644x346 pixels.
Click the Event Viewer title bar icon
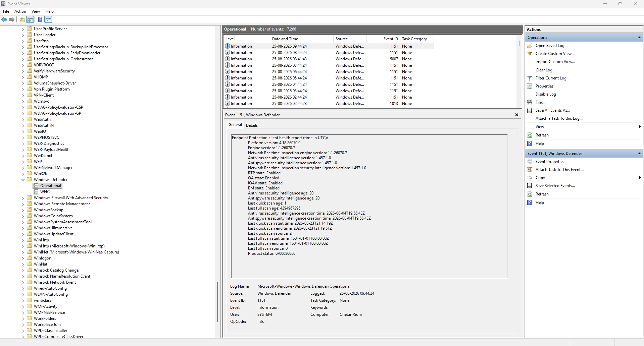(x=3, y=4)
